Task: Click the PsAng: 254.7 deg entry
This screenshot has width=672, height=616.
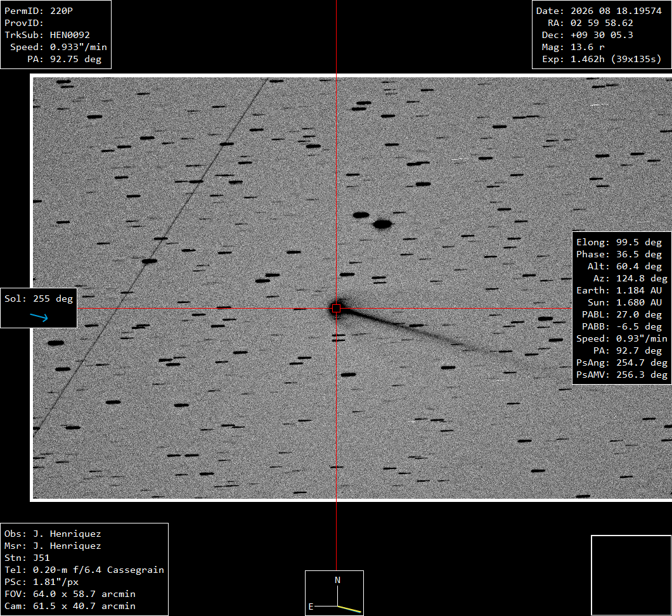Action: tap(622, 363)
